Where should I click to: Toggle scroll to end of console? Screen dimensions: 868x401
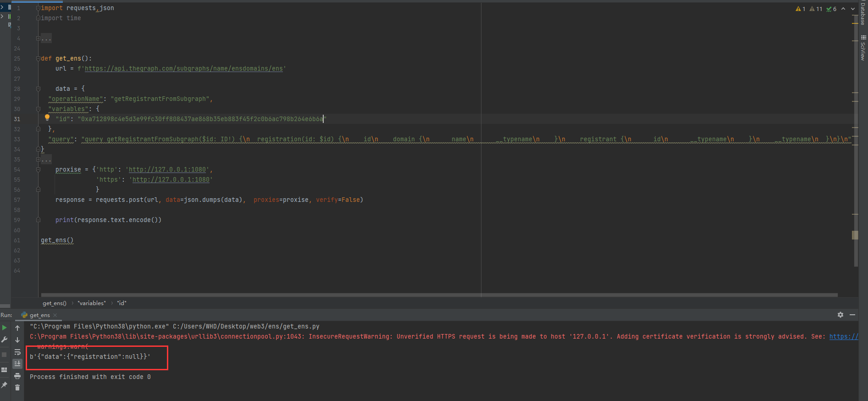click(x=17, y=364)
